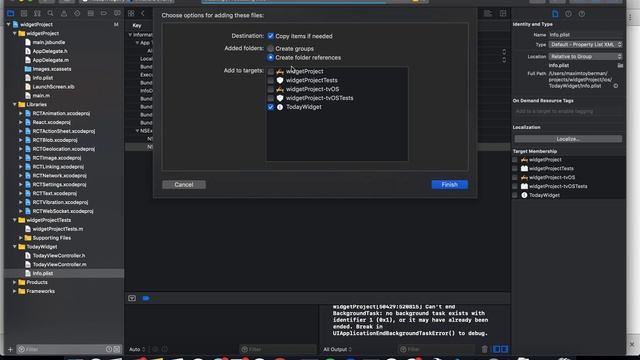Viewport: 640px width, 360px height.
Task: Select main.jsbundle in the navigator
Action: click(49, 42)
